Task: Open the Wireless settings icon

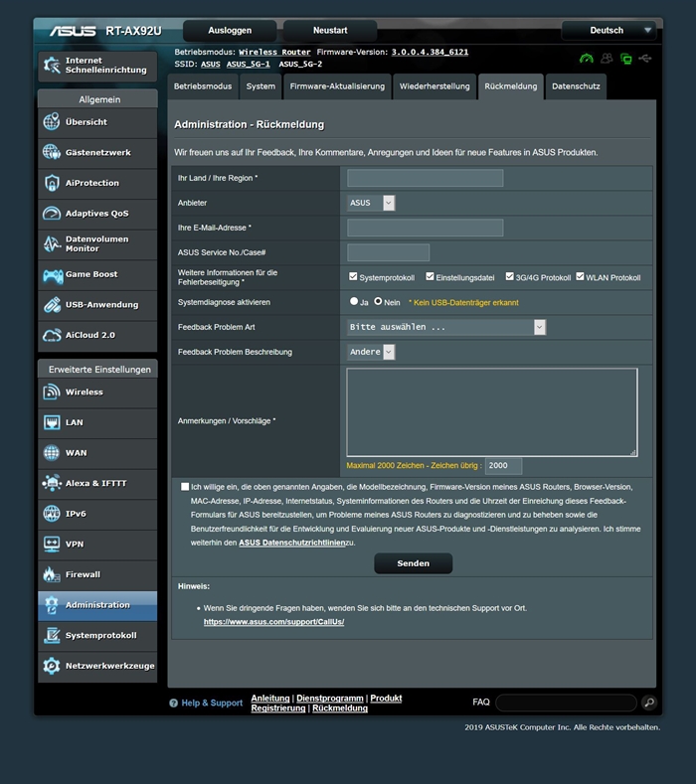Action: coord(52,392)
